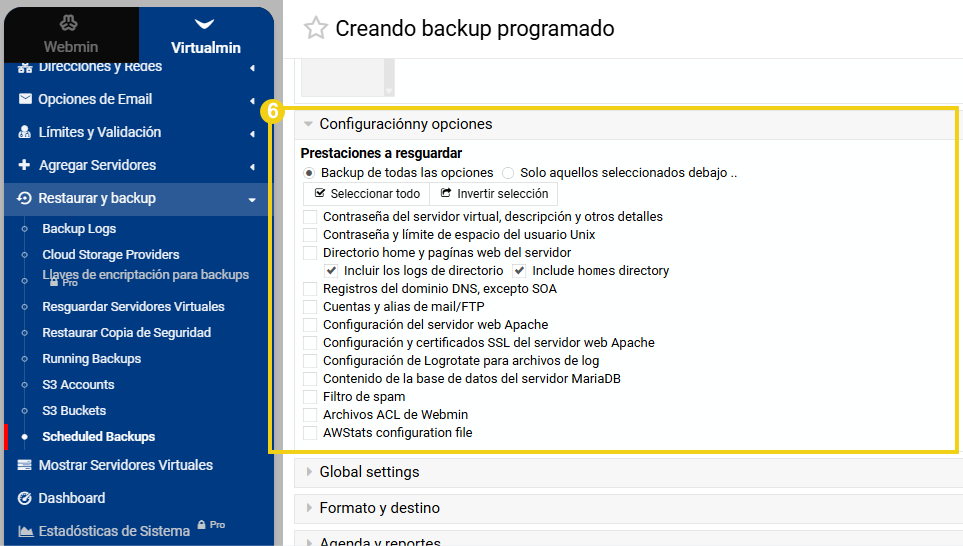Click the Pro lock icon under Llaves de encriptación

54,283
